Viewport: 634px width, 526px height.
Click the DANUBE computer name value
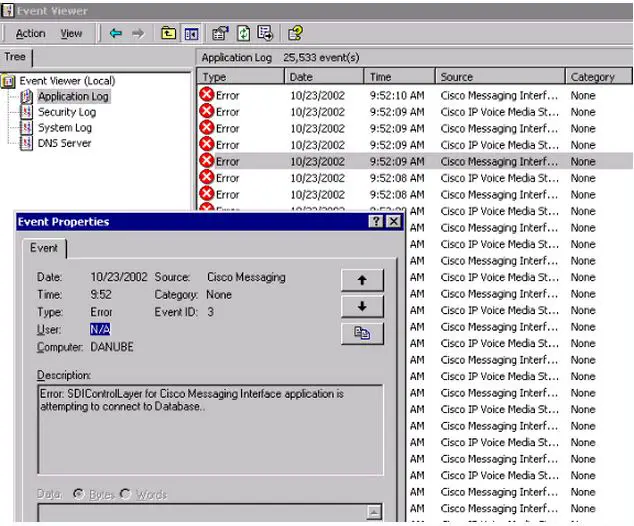coord(112,347)
